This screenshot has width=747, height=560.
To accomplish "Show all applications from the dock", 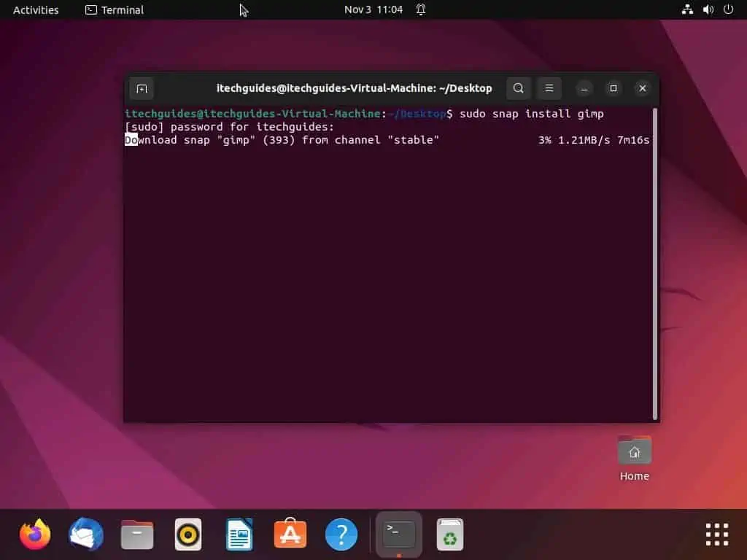I will pyautogui.click(x=716, y=534).
